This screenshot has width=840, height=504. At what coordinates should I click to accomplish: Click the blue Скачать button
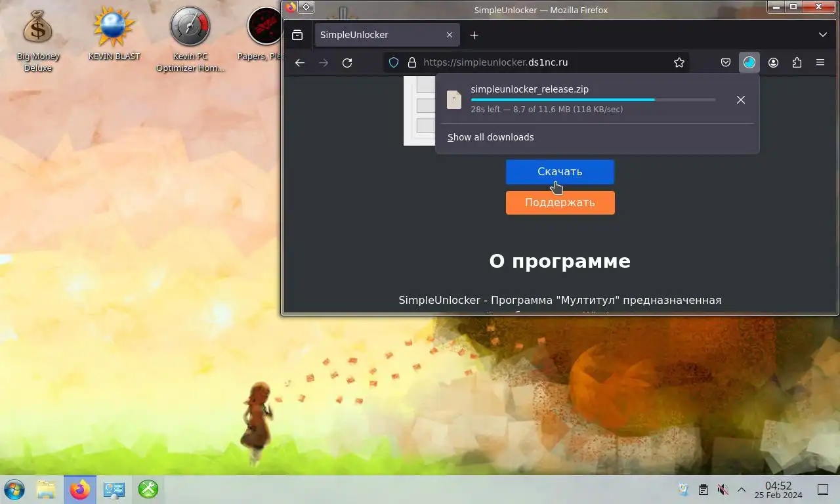tap(560, 172)
